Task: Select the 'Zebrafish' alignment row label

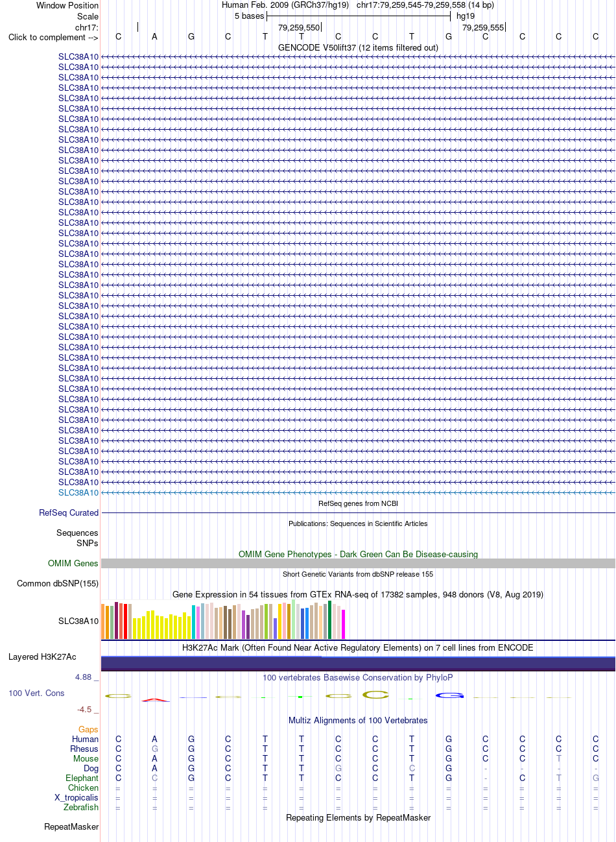Action: point(81,807)
